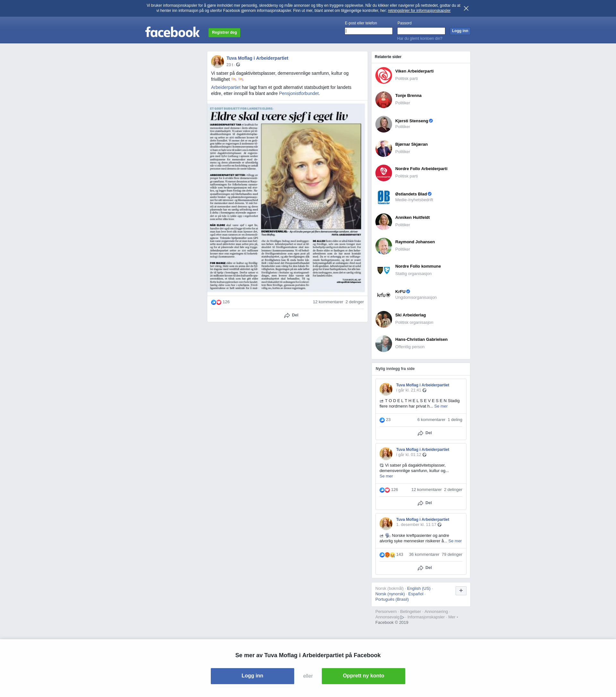The image size is (616, 697).
Task: Click Del on the 21:41 post
Action: [x=424, y=433]
